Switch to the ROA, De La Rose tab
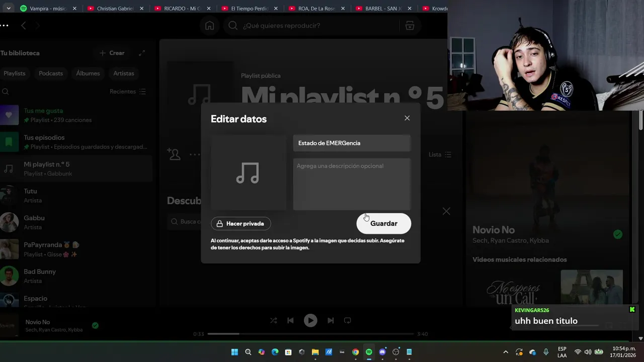 point(316,9)
